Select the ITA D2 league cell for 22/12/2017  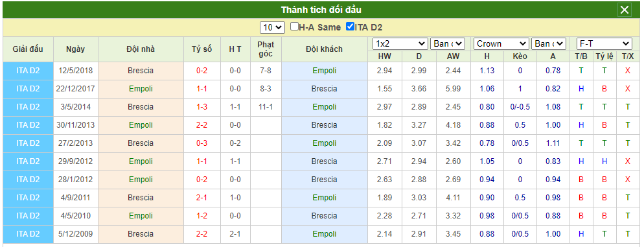tap(28, 89)
